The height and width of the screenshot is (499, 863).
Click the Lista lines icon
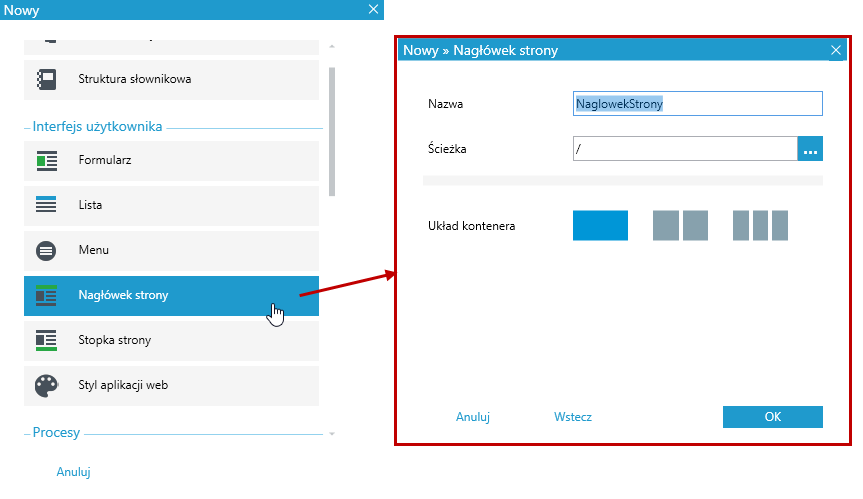[46, 205]
